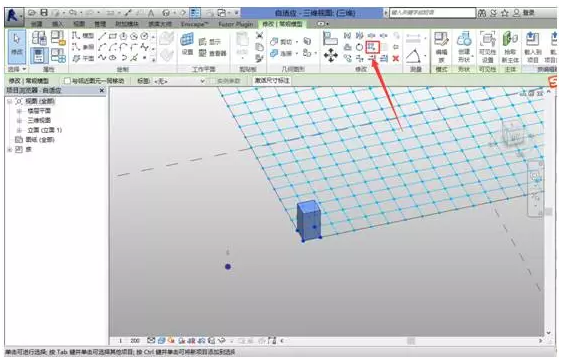Select the Mirror Draw Axis tool
The height and width of the screenshot is (360, 562).
point(359,35)
